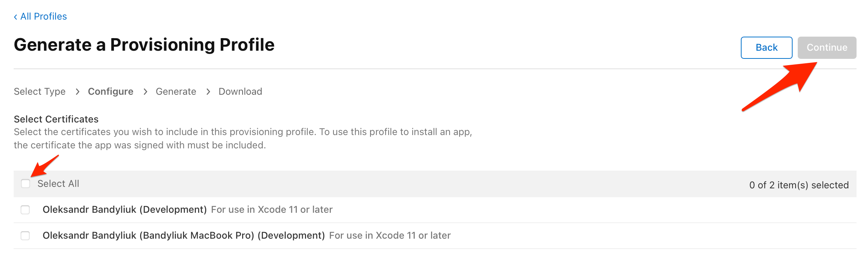Screen dimensions: 868x279
Task: Check the Oleksandr Bandyliuk (Development) certificate box
Action: pyautogui.click(x=25, y=210)
